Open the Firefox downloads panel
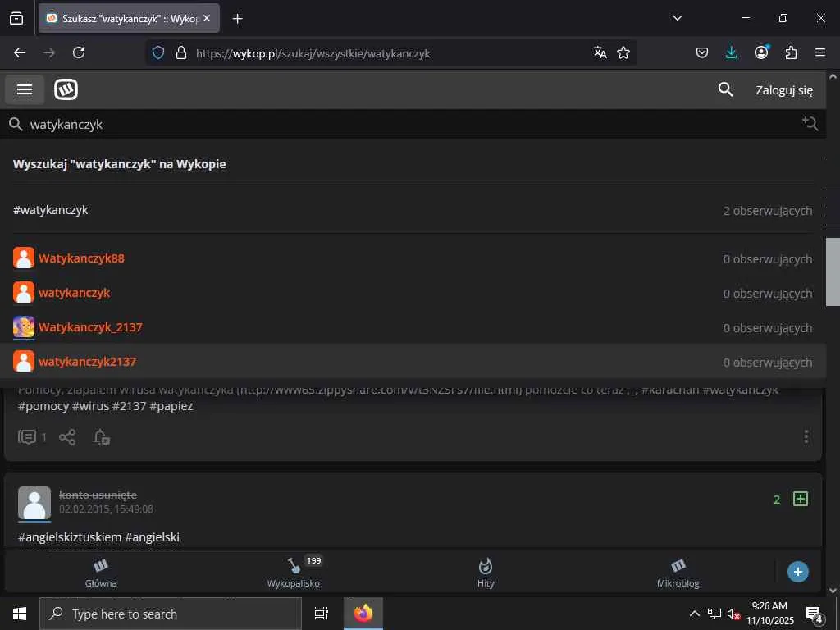 (731, 52)
